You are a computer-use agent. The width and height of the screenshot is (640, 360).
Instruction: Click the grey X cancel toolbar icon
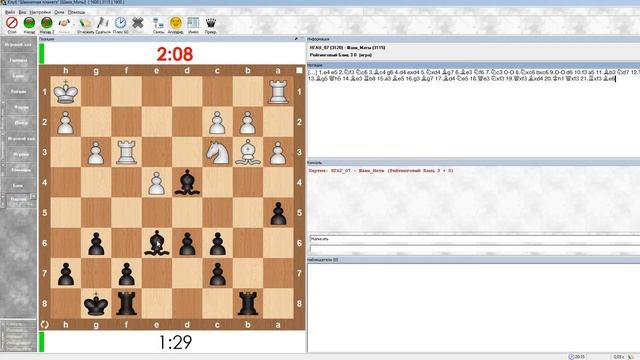pyautogui.click(x=138, y=23)
